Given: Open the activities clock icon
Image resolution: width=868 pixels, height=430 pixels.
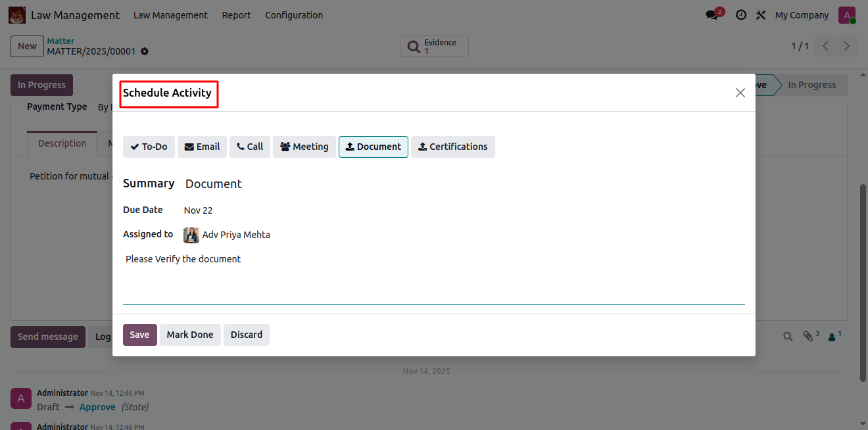Looking at the screenshot, I should pos(741,15).
